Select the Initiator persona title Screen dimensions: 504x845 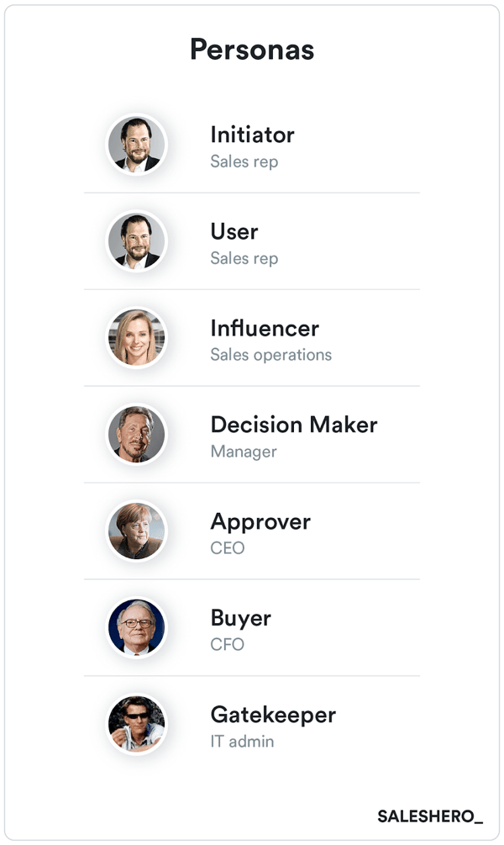[252, 135]
